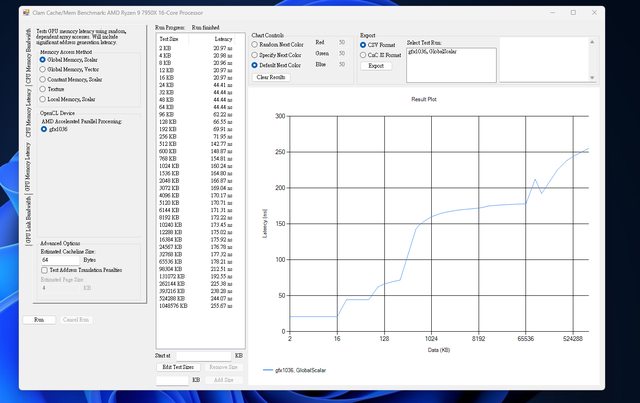Click the Start at size input field
This screenshot has width=640, height=403.
click(x=203, y=355)
